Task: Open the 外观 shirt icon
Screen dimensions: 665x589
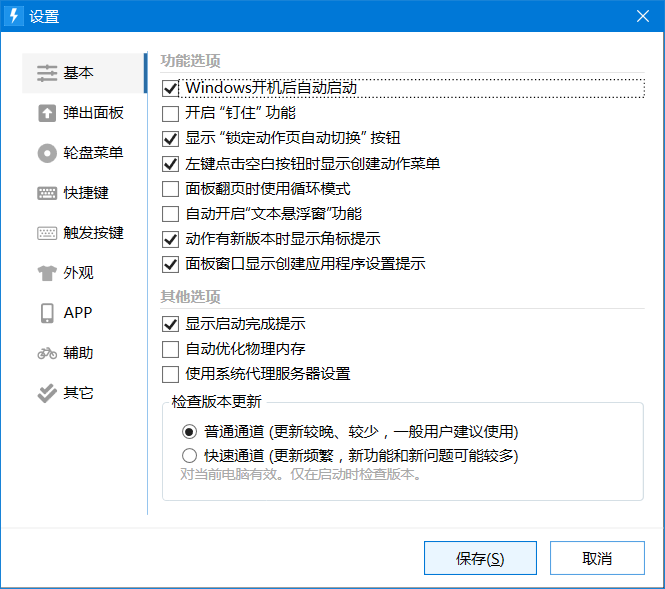Action: (47, 273)
